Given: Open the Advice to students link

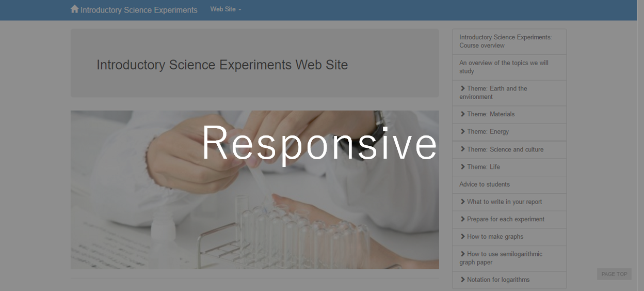Looking at the screenshot, I should tap(509, 185).
